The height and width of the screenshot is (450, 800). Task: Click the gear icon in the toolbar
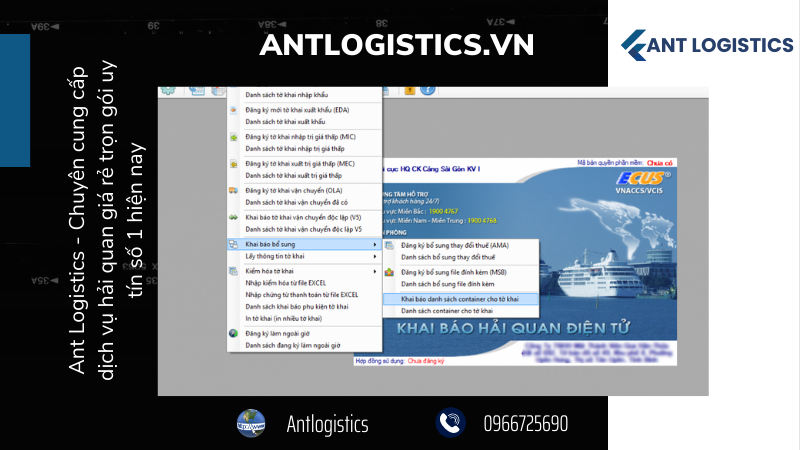[168, 90]
